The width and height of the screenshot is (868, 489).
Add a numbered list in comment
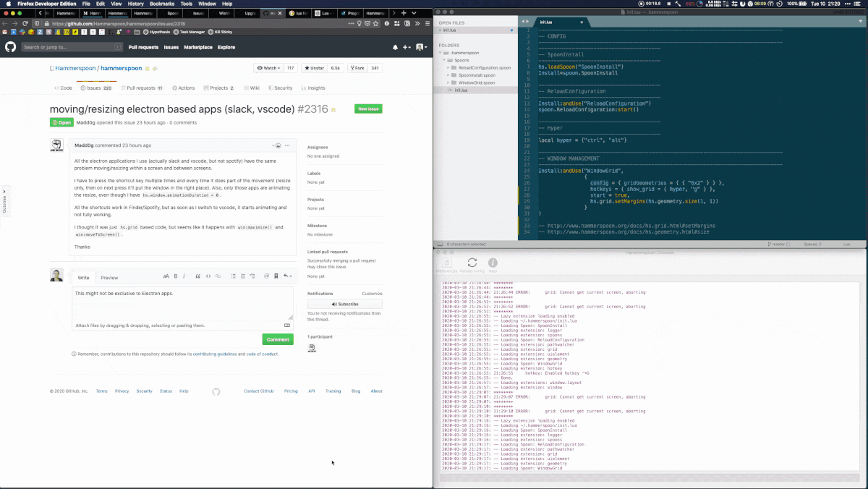click(x=242, y=276)
